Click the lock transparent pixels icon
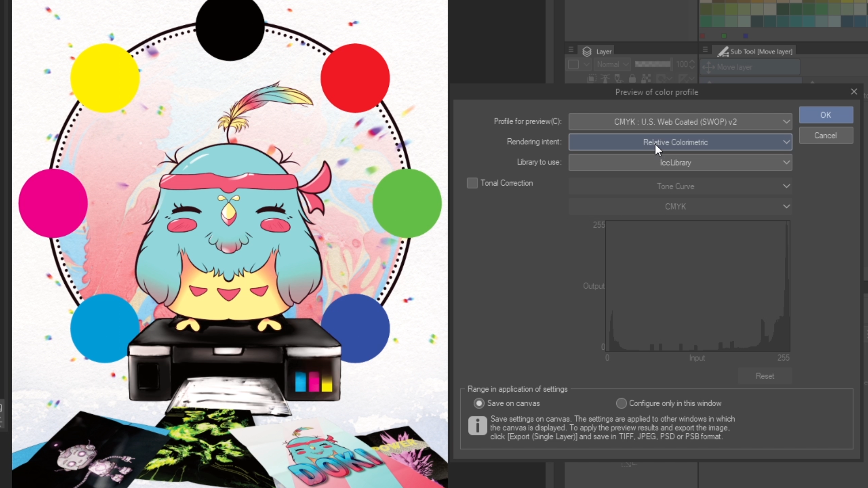 click(x=646, y=79)
